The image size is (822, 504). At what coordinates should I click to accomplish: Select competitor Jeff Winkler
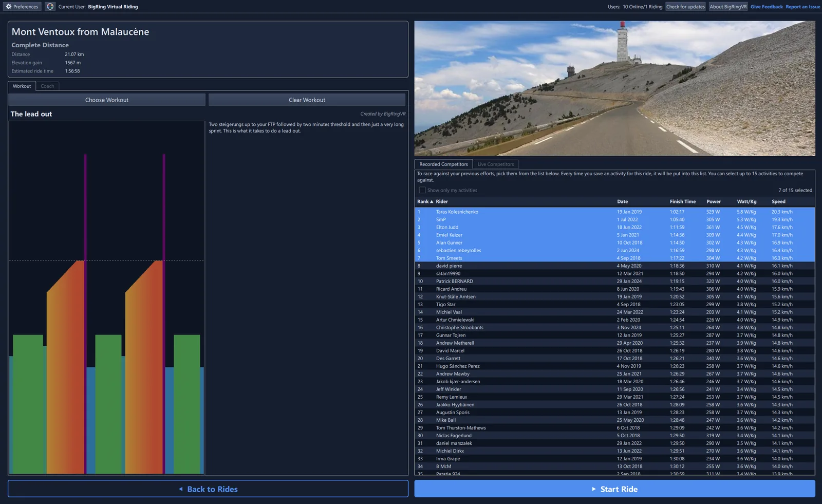click(x=614, y=389)
